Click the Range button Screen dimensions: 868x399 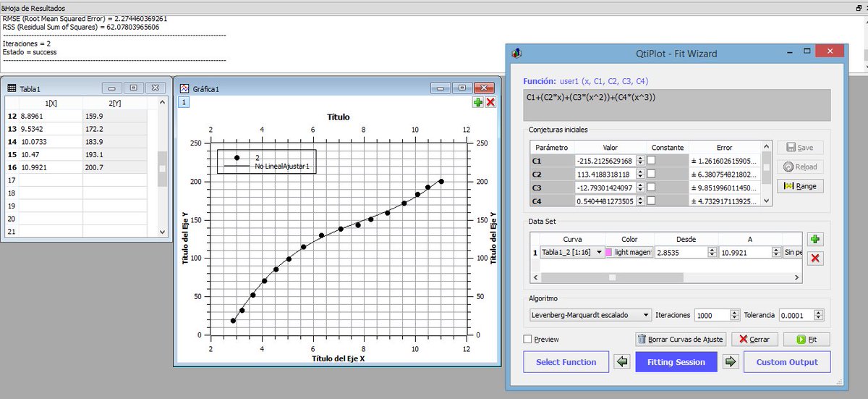click(799, 186)
